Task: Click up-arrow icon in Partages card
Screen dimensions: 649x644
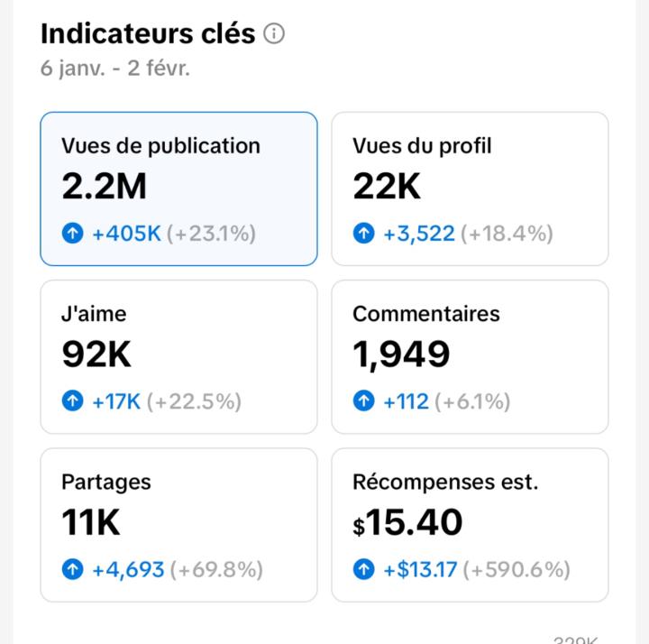Action: click(73, 570)
